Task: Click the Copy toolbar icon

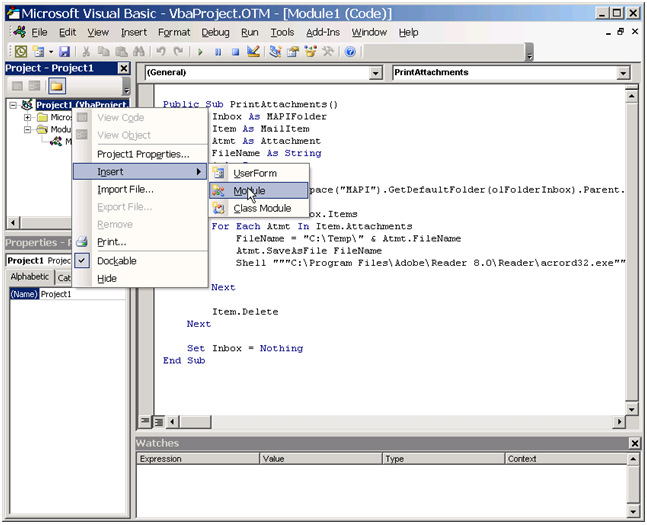Action: (104, 52)
